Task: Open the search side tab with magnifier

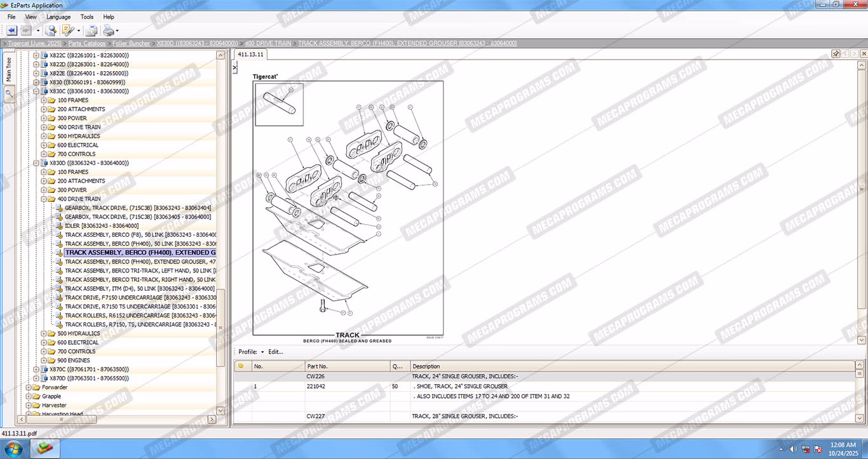Action: [9, 94]
